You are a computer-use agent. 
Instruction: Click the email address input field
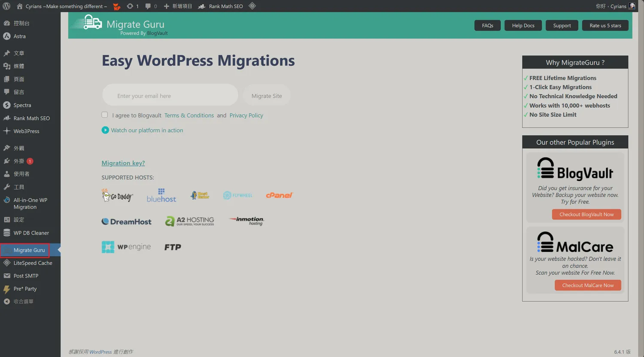[170, 96]
